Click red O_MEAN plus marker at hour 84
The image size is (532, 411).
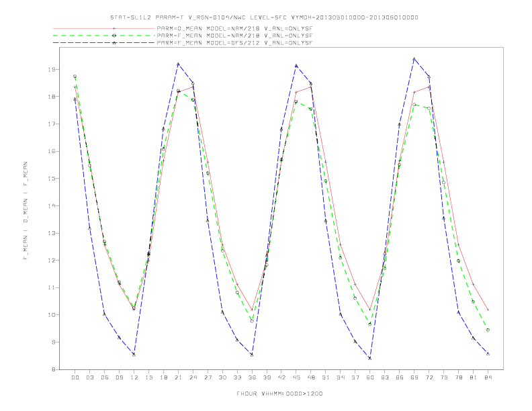[488, 310]
